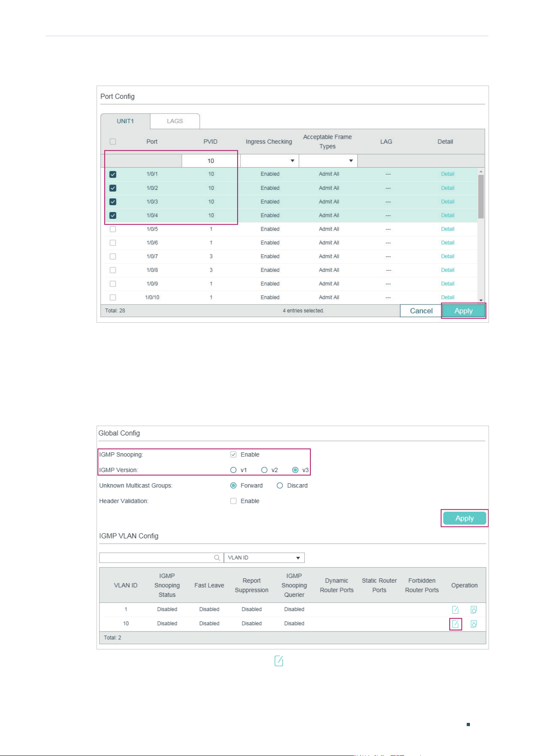
Task: Click the search magnifier in IGMP VLAN Config
Action: (217, 558)
